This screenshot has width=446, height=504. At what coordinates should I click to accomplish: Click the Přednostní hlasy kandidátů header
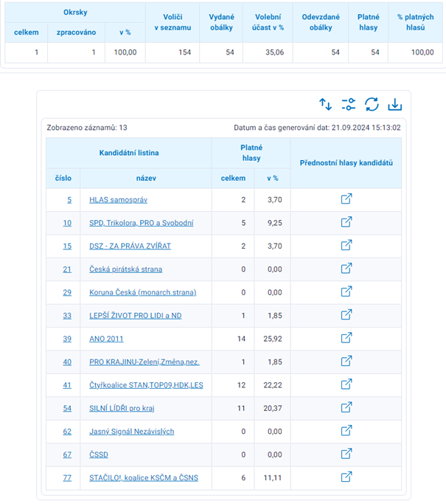click(x=346, y=162)
